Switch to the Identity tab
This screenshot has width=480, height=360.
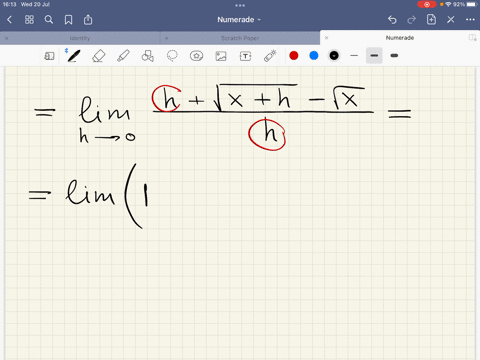(80, 38)
